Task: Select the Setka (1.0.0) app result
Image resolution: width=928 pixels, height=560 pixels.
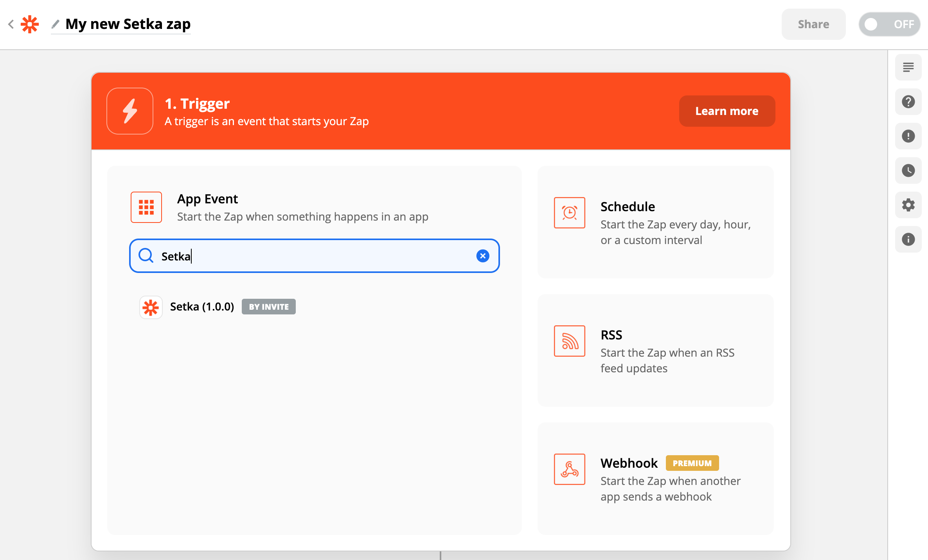Action: coord(218,307)
